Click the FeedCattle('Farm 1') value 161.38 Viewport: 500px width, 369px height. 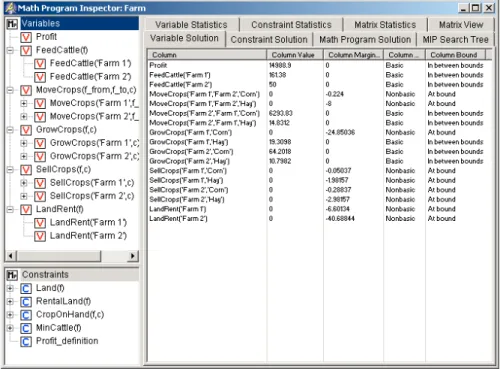(x=277, y=75)
